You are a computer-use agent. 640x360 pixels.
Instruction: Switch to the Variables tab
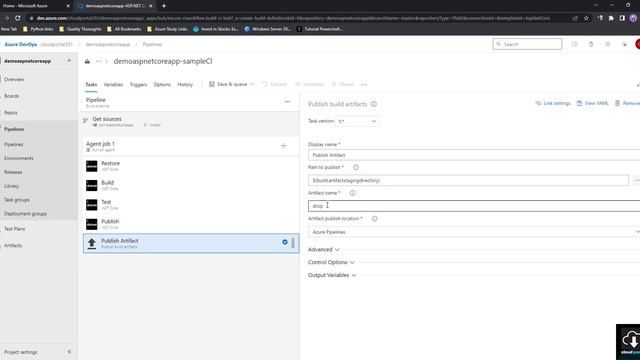point(113,84)
